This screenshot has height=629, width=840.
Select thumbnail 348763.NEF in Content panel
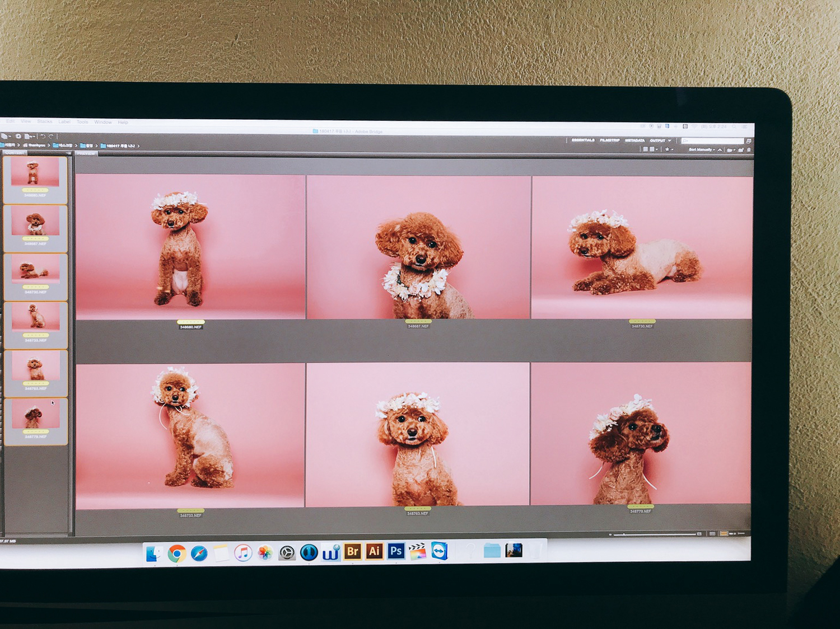(x=35, y=373)
